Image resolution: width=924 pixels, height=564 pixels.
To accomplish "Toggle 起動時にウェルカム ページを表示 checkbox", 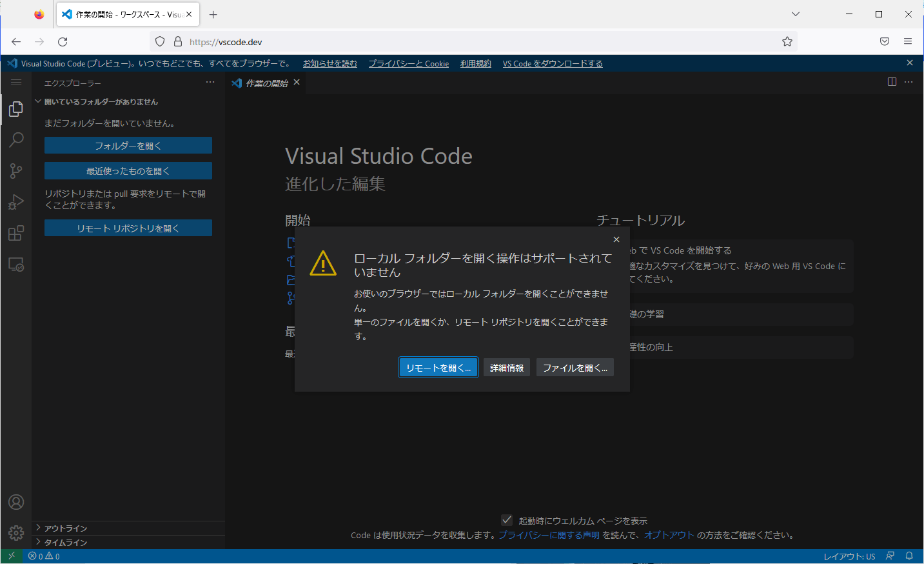I will click(507, 520).
